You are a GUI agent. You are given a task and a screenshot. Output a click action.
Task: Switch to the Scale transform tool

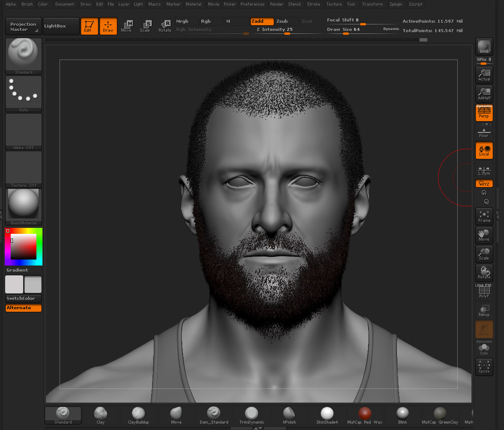point(145,26)
